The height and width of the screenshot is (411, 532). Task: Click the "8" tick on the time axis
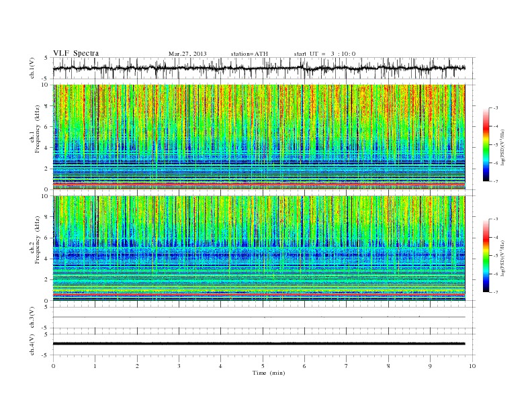tap(388, 366)
